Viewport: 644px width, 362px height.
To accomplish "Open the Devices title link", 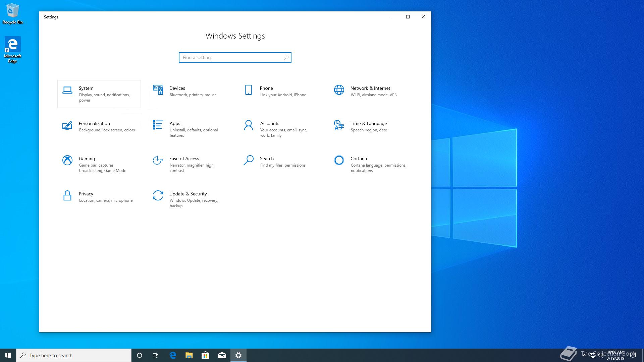I will point(177,88).
